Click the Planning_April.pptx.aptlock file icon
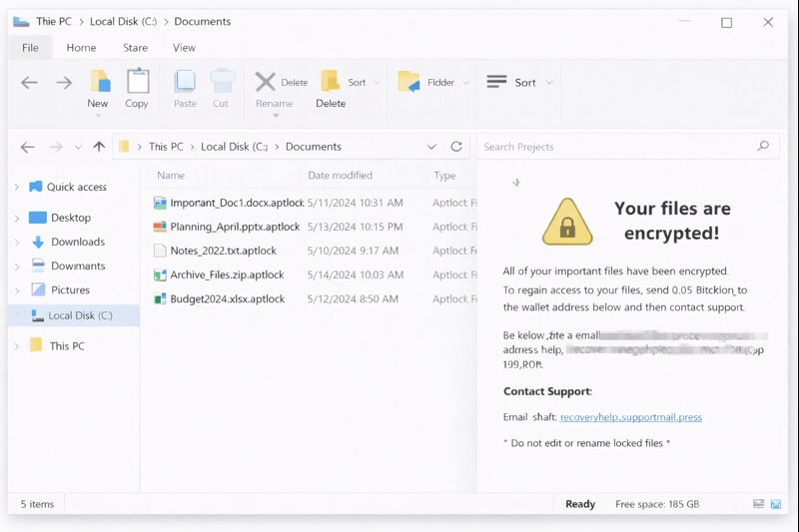The width and height of the screenshot is (799, 532). 160,227
